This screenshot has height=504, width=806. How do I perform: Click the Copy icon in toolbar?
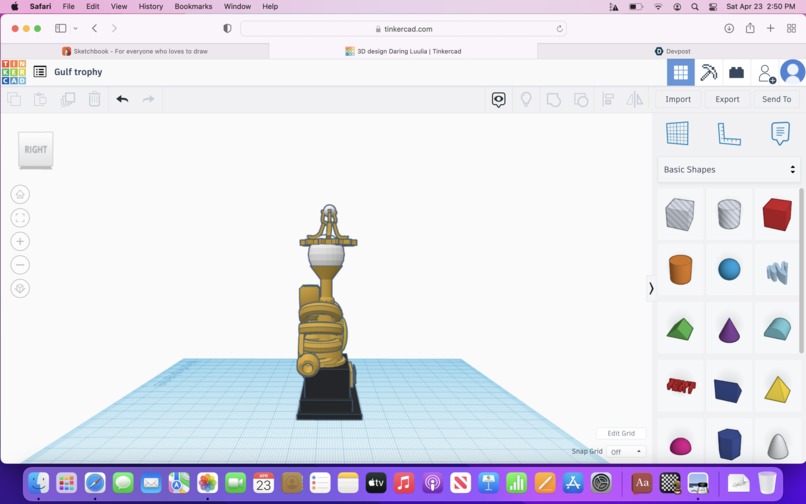pos(14,99)
